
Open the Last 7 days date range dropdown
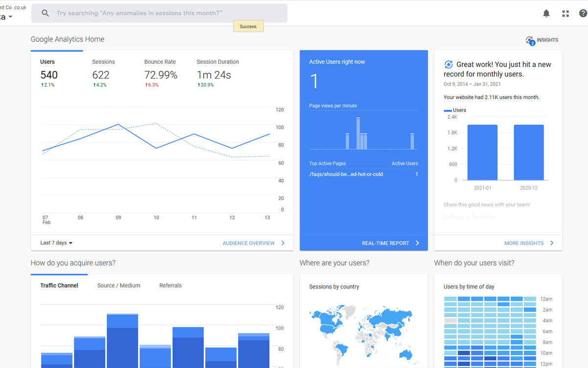56,243
